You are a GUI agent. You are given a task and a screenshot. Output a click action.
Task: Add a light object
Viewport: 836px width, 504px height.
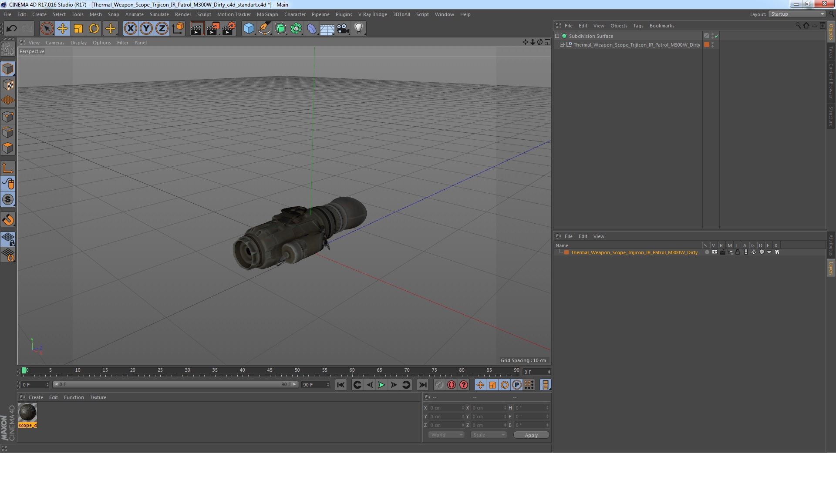pyautogui.click(x=359, y=29)
